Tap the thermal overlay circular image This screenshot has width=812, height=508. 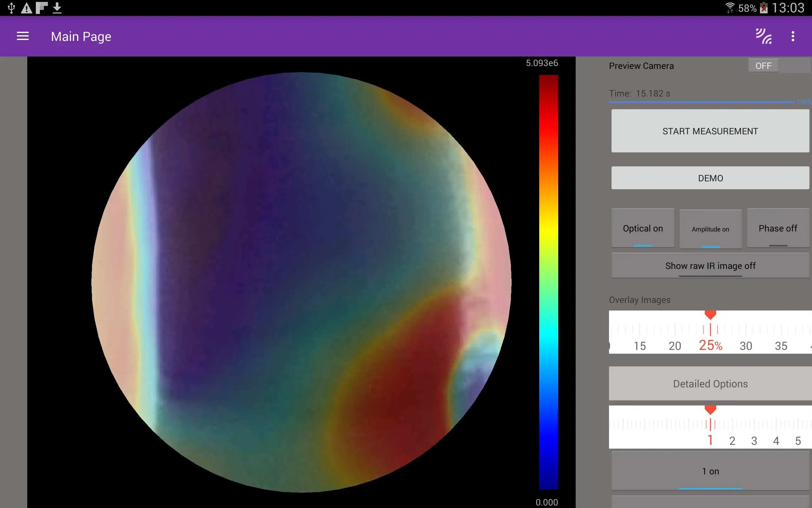coord(301,282)
